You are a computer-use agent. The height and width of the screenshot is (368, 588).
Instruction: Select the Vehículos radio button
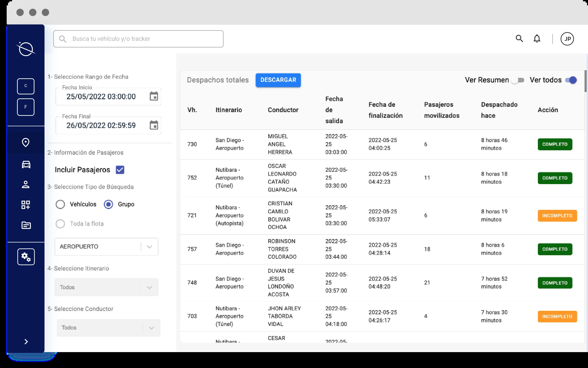60,204
